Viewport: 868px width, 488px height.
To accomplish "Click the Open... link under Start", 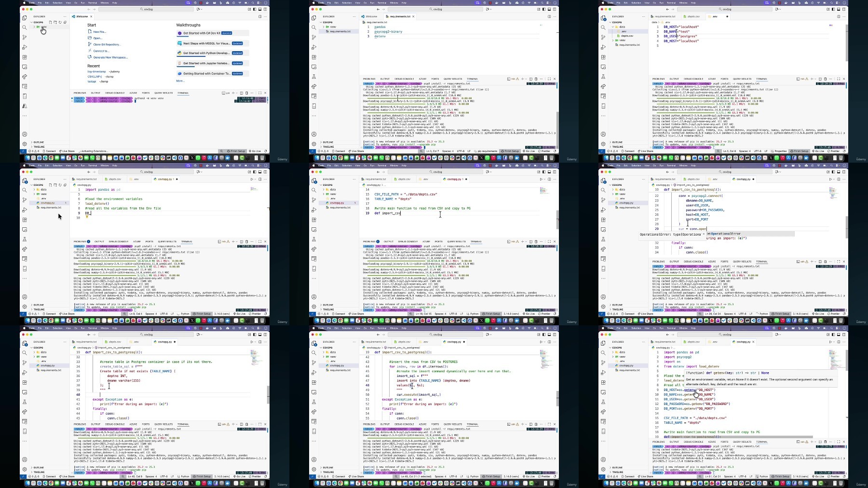I will (98, 38).
